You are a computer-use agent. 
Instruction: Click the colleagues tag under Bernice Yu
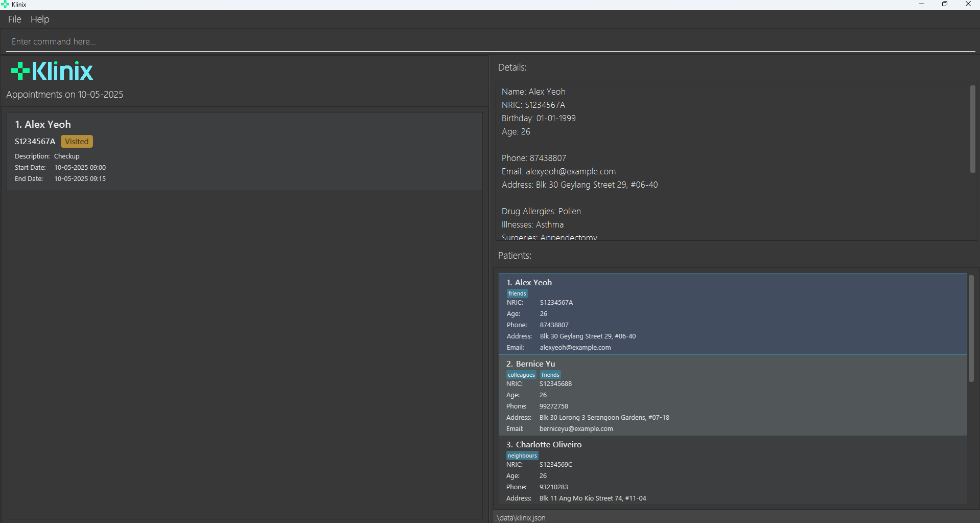coord(521,375)
